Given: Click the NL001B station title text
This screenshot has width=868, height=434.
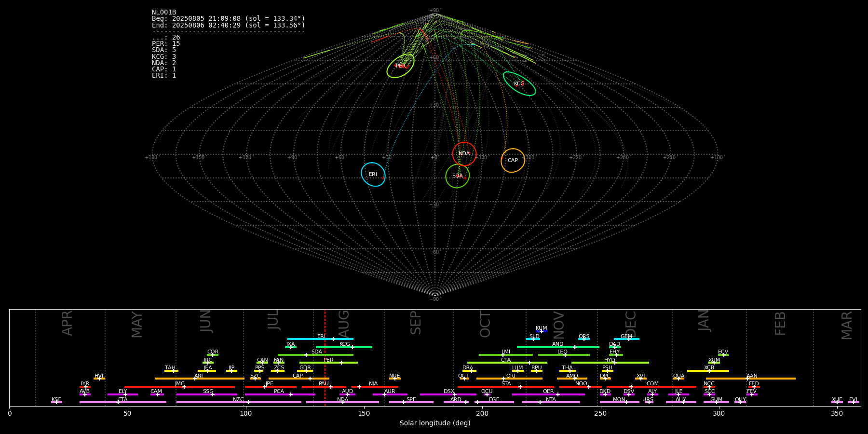Looking at the screenshot, I should tap(164, 13).
